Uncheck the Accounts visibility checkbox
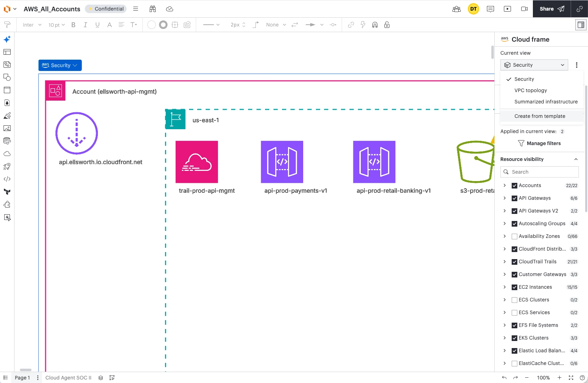This screenshot has height=383, width=588. [514, 186]
